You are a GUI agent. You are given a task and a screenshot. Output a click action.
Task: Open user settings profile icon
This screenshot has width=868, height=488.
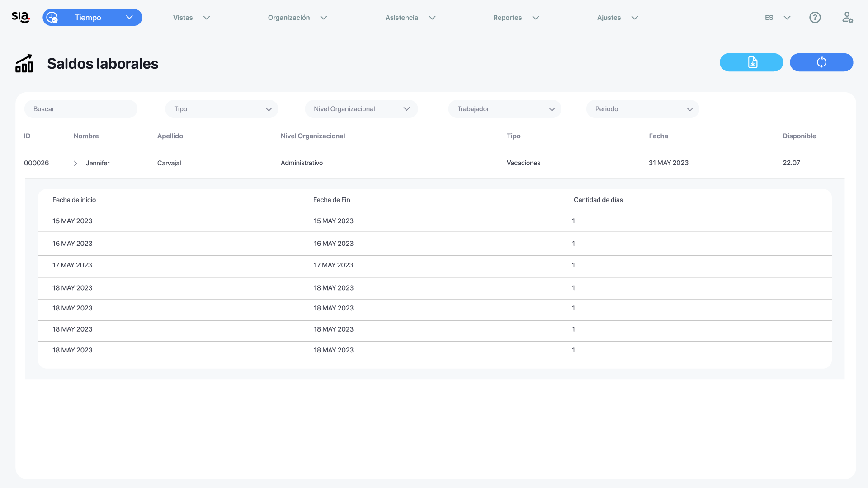click(847, 18)
